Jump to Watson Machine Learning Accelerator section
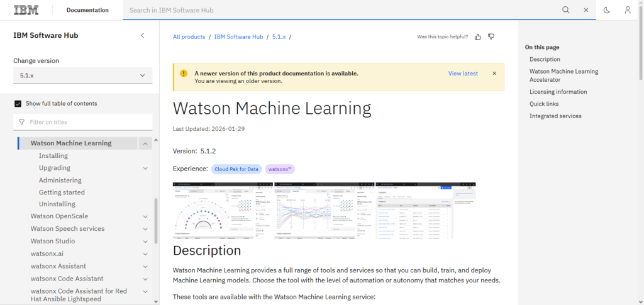 (564, 75)
